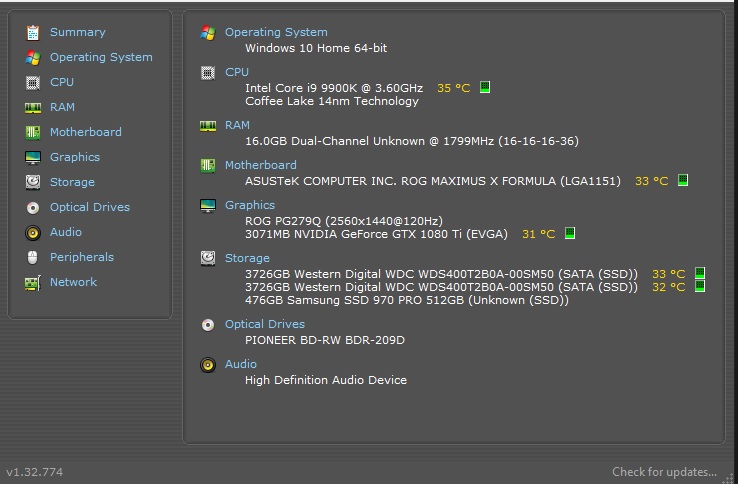Open Graphics in the sidebar
Viewport: 738px width, 484px height.
pyautogui.click(x=75, y=157)
